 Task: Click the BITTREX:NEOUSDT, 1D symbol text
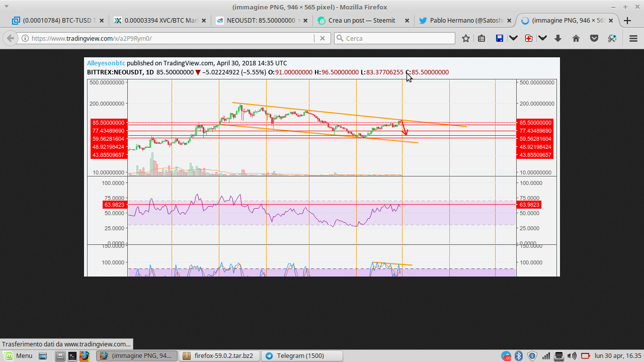[121, 72]
